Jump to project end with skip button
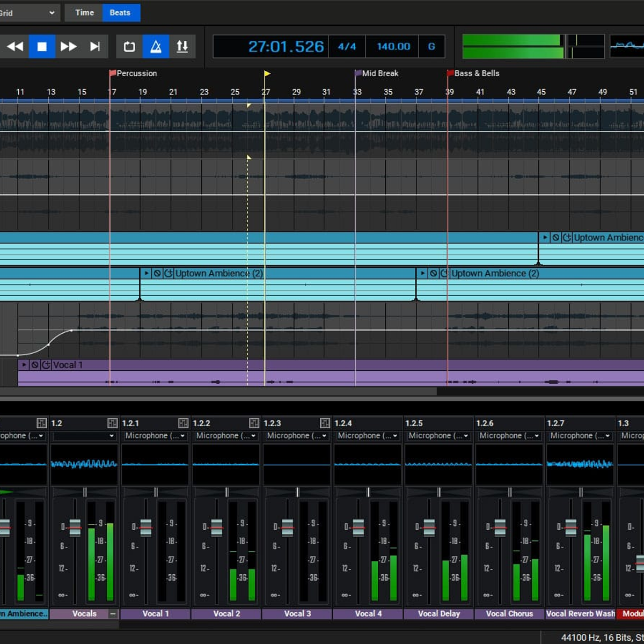The image size is (644, 644). click(x=95, y=47)
